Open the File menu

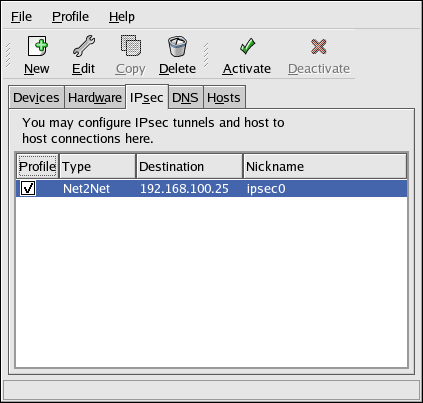pyautogui.click(x=21, y=17)
